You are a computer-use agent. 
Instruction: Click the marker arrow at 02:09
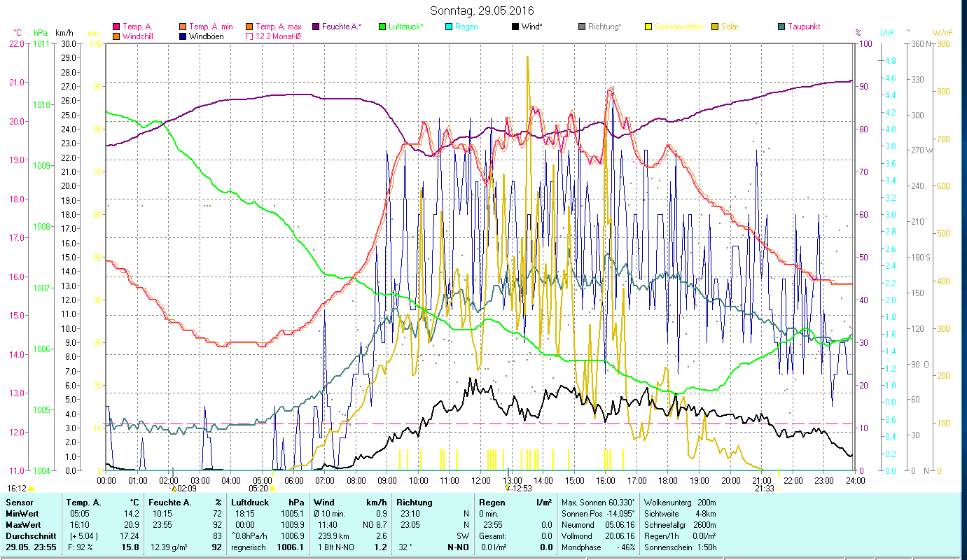click(x=174, y=488)
